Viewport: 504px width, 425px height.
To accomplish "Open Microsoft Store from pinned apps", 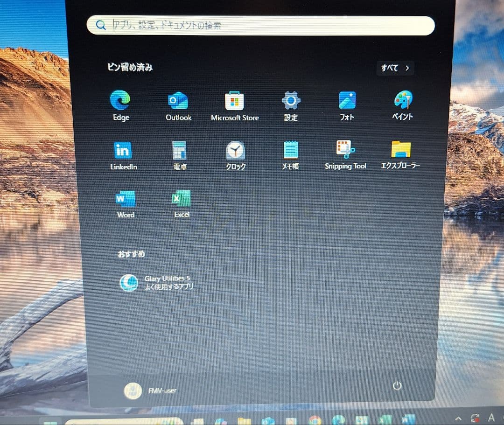I will click(x=235, y=106).
